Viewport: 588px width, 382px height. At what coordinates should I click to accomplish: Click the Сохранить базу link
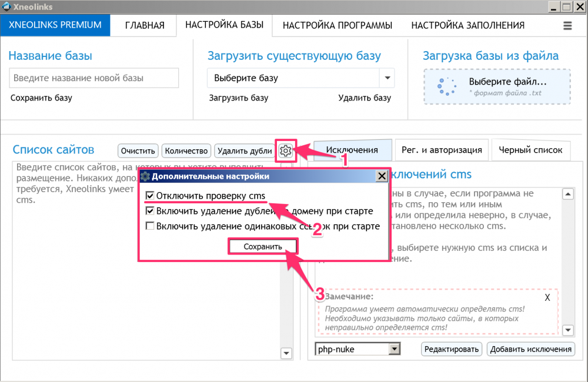41,98
